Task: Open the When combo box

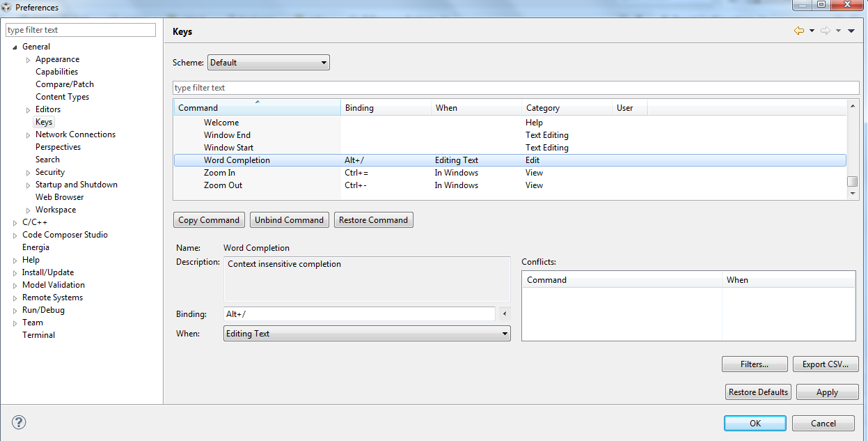Action: 367,334
